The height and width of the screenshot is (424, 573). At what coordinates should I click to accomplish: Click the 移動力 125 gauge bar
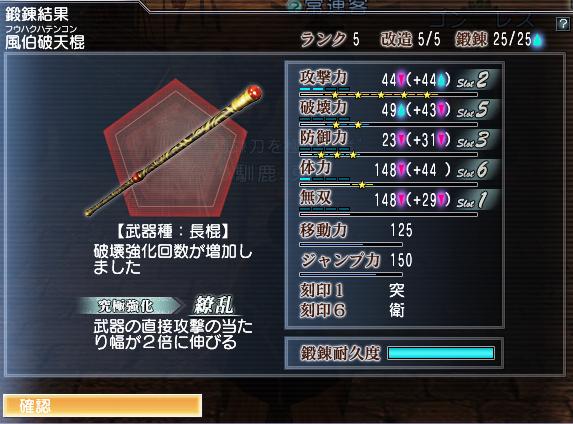pyautogui.click(x=351, y=244)
